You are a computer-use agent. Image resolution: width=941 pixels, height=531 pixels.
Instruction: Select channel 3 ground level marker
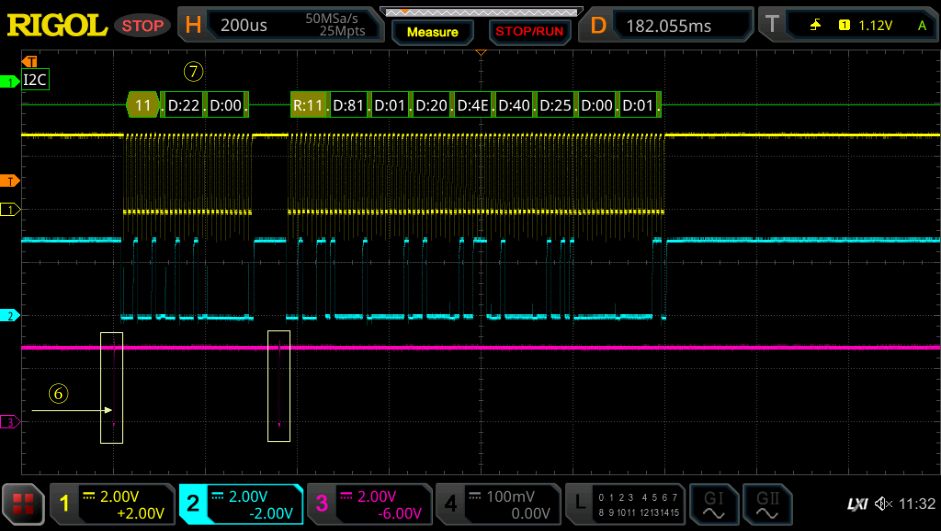pos(10,422)
